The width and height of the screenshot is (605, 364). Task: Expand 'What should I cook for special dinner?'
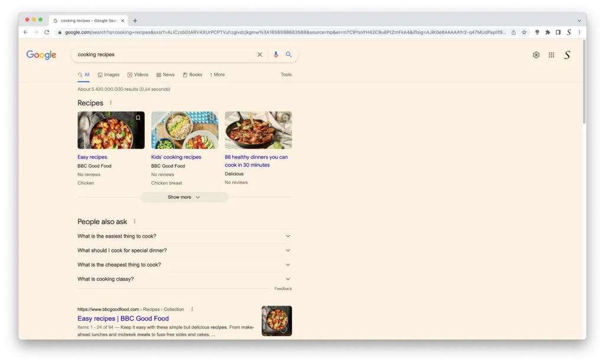coord(184,251)
